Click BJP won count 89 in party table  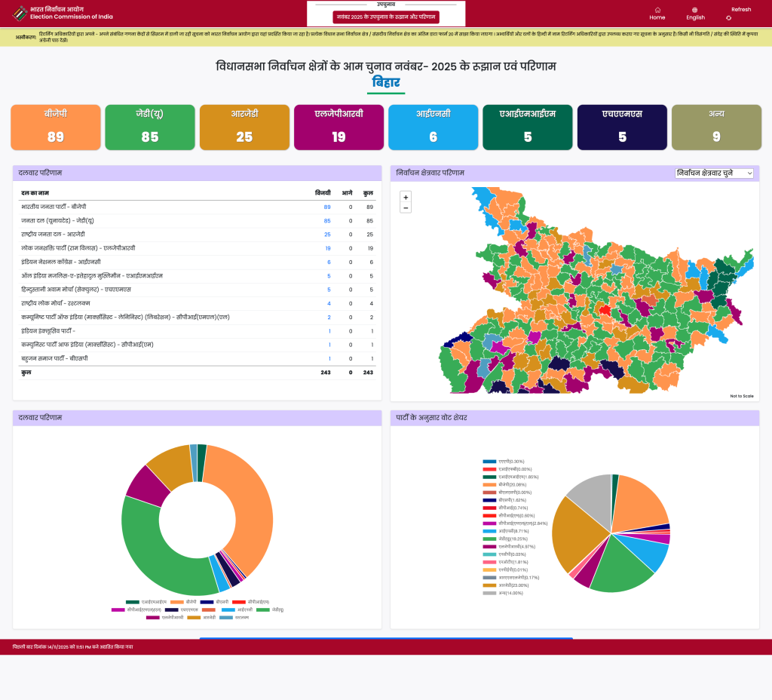[x=327, y=207]
